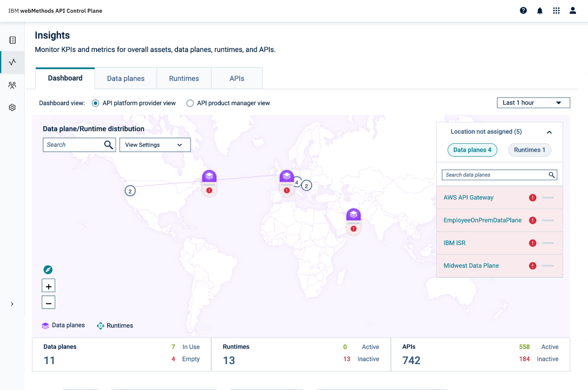Click the IBM ISR error icon
The image size is (588, 390).
pos(532,243)
